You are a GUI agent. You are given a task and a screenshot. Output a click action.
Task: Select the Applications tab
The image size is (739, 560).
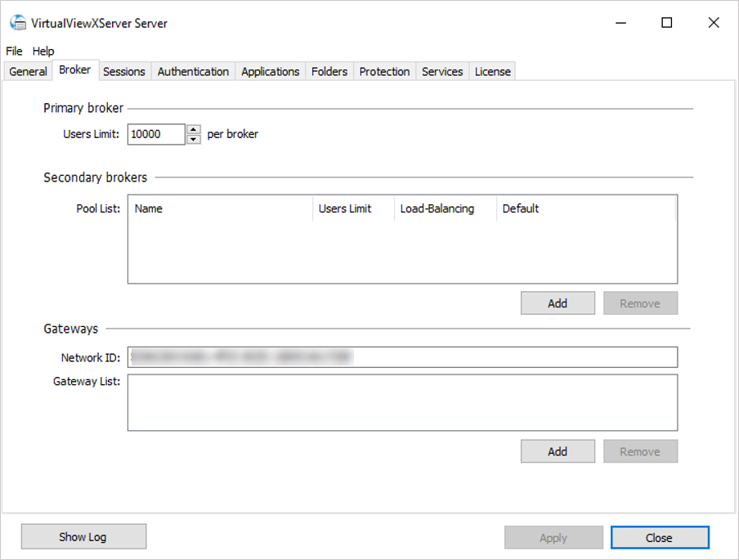[x=270, y=71]
